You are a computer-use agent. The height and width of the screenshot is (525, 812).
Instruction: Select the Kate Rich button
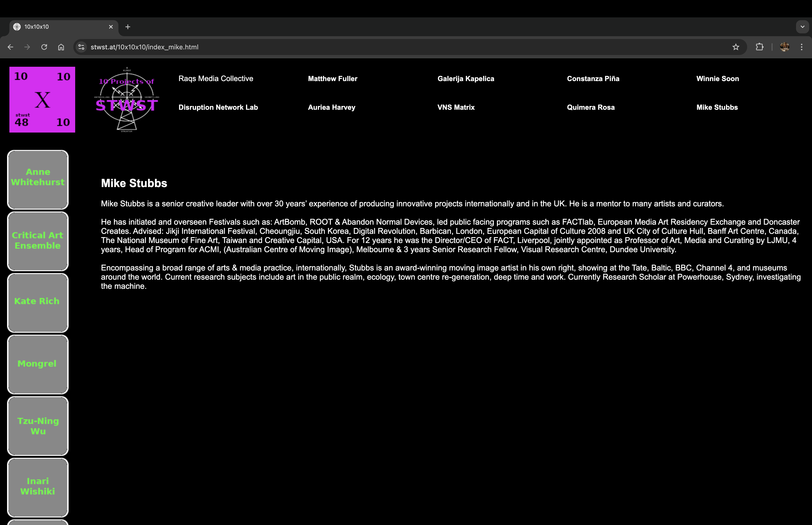coord(38,303)
